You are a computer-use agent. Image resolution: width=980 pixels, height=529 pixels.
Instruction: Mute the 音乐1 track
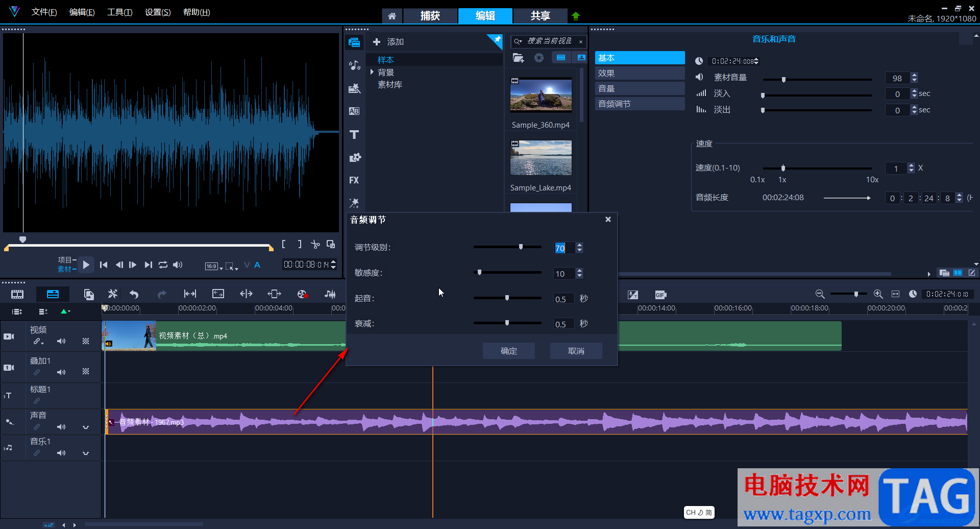click(61, 453)
